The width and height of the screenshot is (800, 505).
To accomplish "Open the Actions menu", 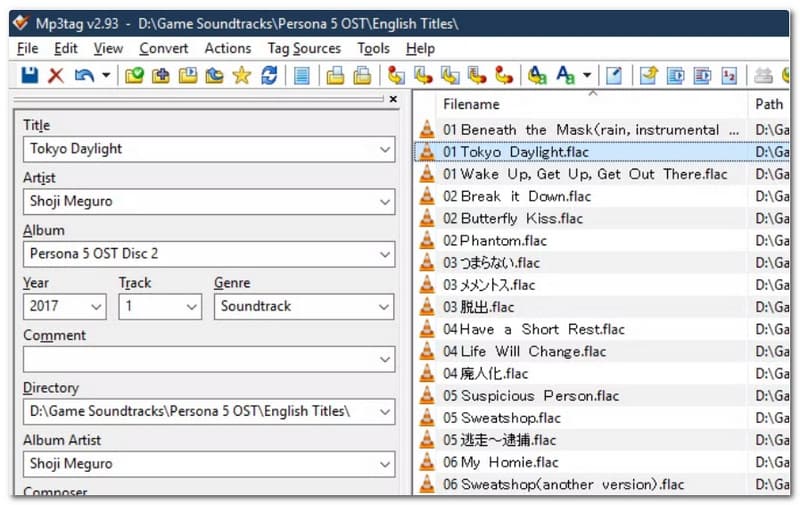I will [228, 48].
